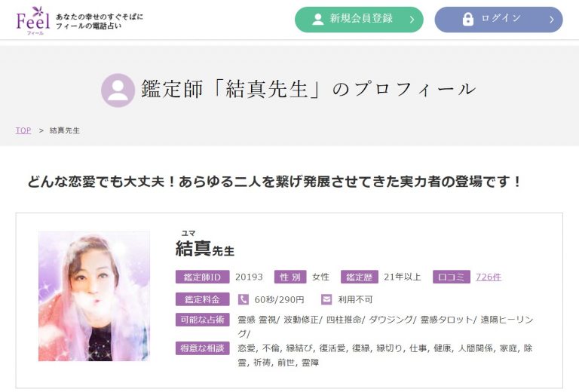
Task: Click the Feel logo in the header
Action: pyautogui.click(x=32, y=19)
